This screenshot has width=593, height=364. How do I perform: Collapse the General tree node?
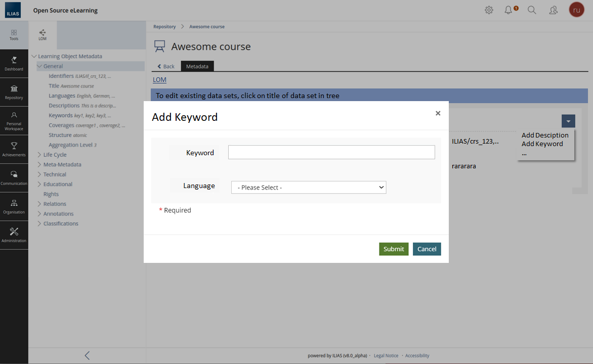[39, 66]
